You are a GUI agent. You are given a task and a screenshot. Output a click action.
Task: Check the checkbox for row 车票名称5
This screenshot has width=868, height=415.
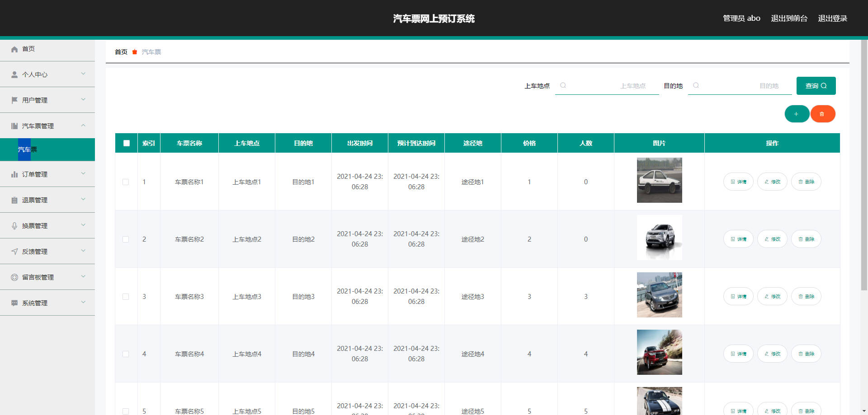(126, 411)
